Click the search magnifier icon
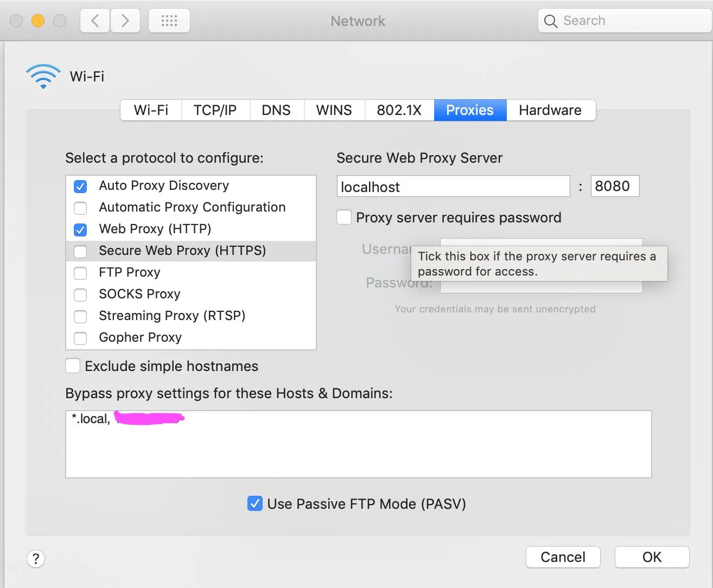713x588 pixels. (551, 21)
